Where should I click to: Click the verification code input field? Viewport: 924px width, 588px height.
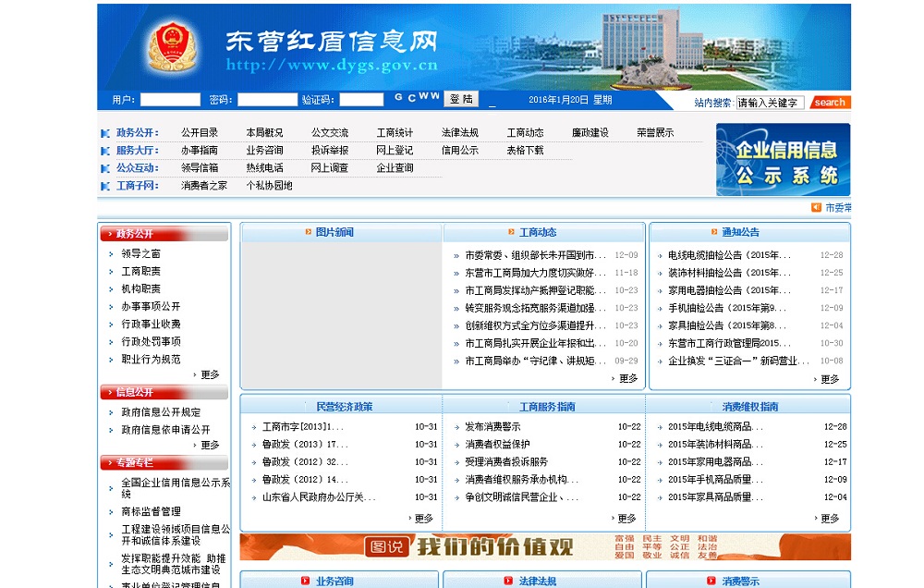pyautogui.click(x=362, y=100)
